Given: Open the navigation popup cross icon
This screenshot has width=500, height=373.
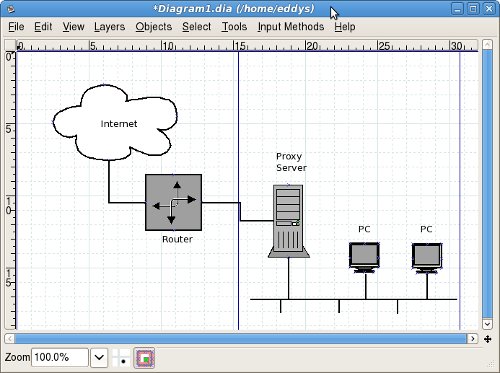Looking at the screenshot, I should (487, 339).
